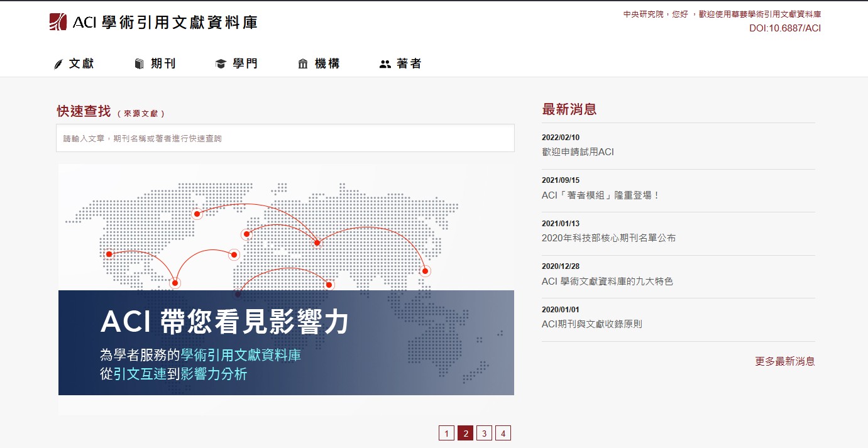Open 2020年科技部核心期刊名單公布 news link

609,238
